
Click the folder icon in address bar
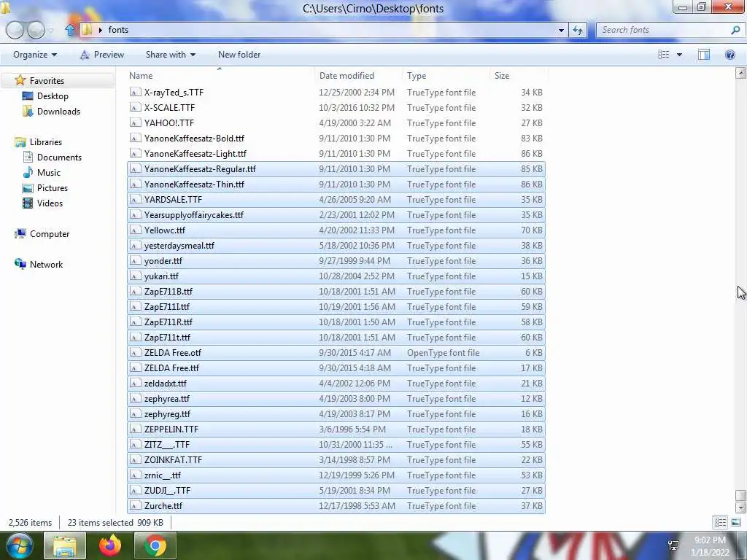[87, 30]
